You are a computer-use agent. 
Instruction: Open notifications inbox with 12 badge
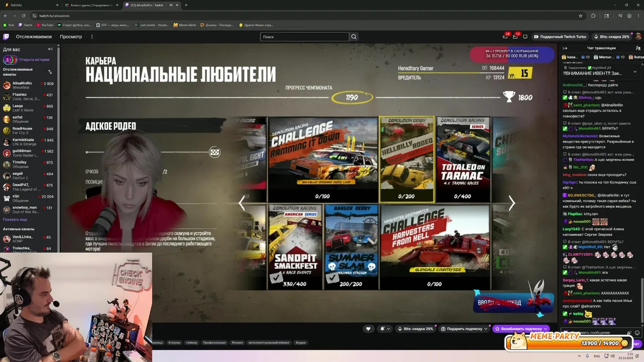[x=515, y=37]
